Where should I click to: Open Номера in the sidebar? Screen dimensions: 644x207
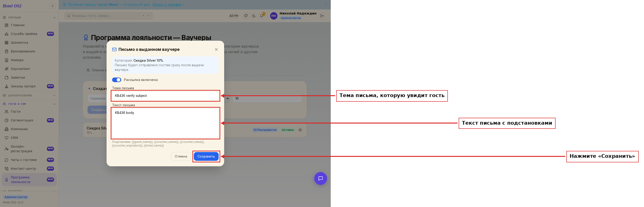click(x=29, y=60)
